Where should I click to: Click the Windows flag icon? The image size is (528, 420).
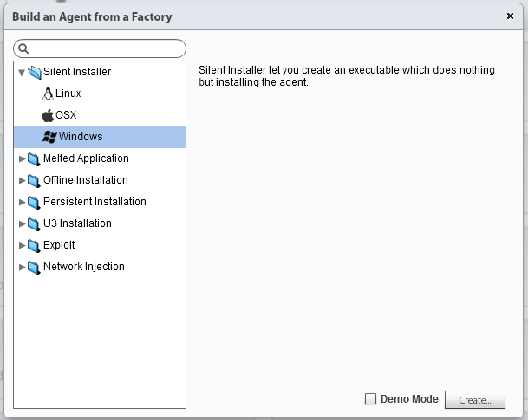pos(49,137)
